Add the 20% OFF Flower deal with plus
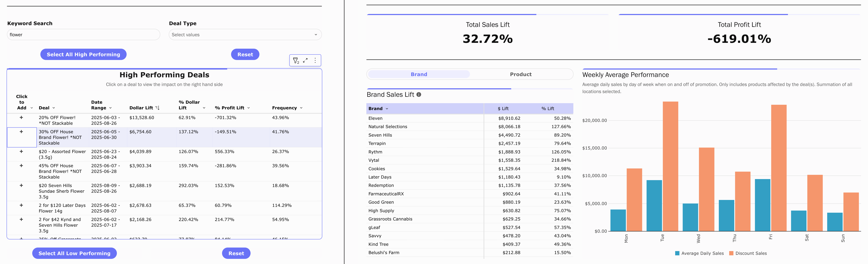868x264 pixels. (x=21, y=117)
